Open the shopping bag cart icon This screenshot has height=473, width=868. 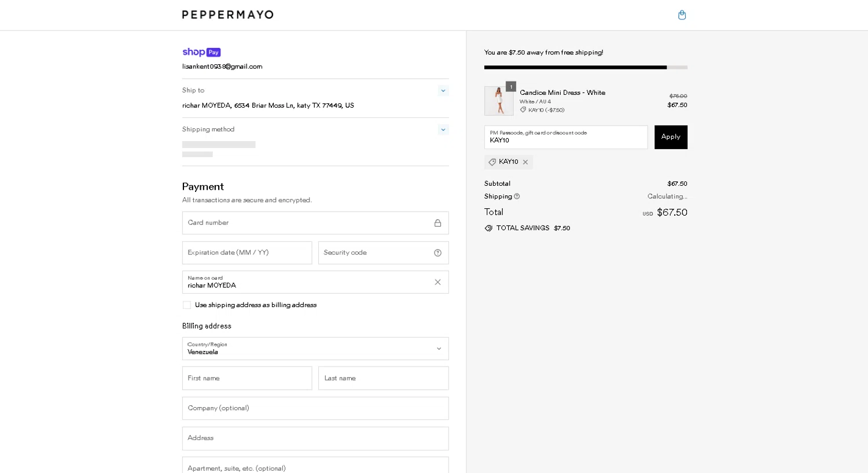pyautogui.click(x=682, y=15)
